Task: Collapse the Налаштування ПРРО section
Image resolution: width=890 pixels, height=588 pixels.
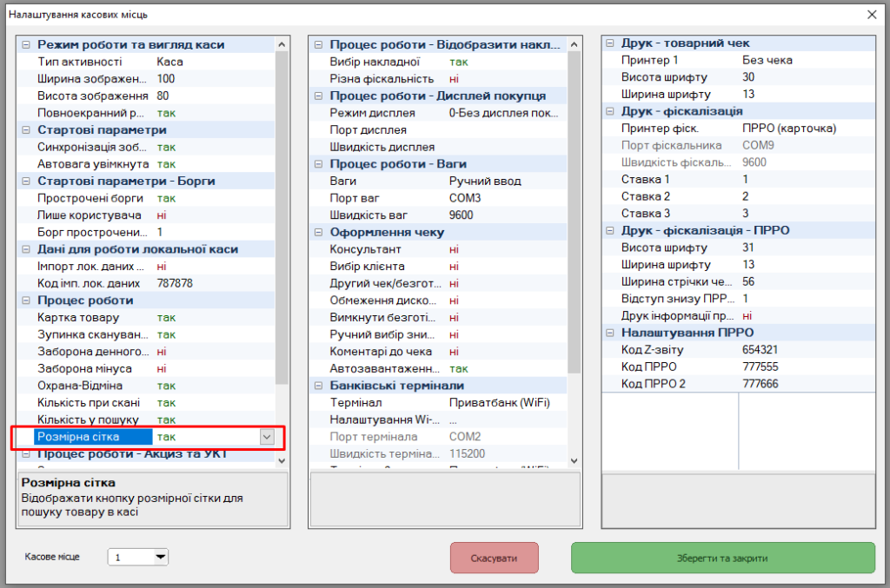Action: (609, 333)
